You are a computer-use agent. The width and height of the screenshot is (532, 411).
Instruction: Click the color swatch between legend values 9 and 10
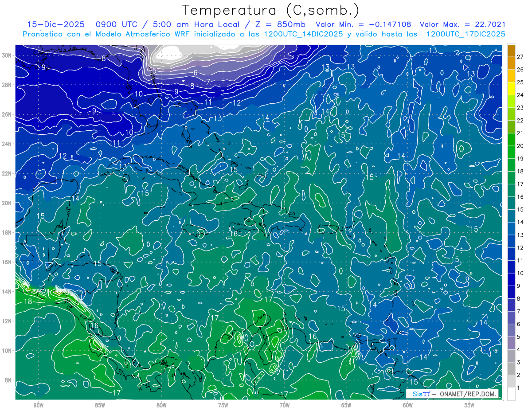(511, 280)
